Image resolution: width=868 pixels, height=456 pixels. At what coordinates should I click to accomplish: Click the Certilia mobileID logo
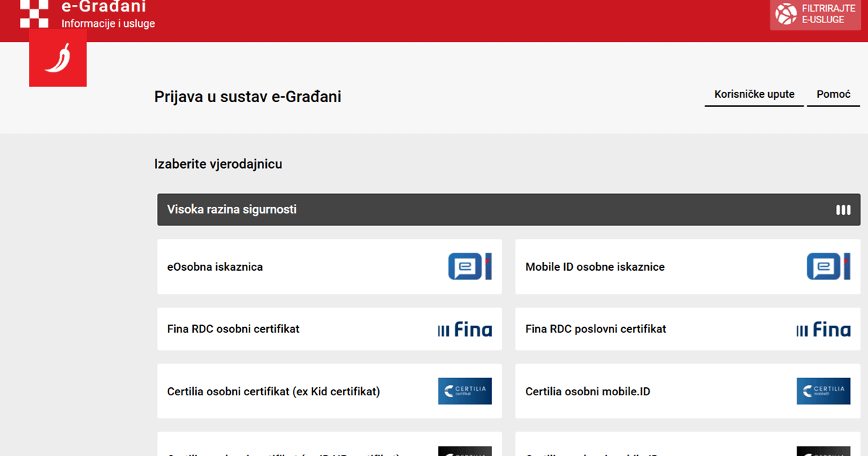click(x=824, y=391)
